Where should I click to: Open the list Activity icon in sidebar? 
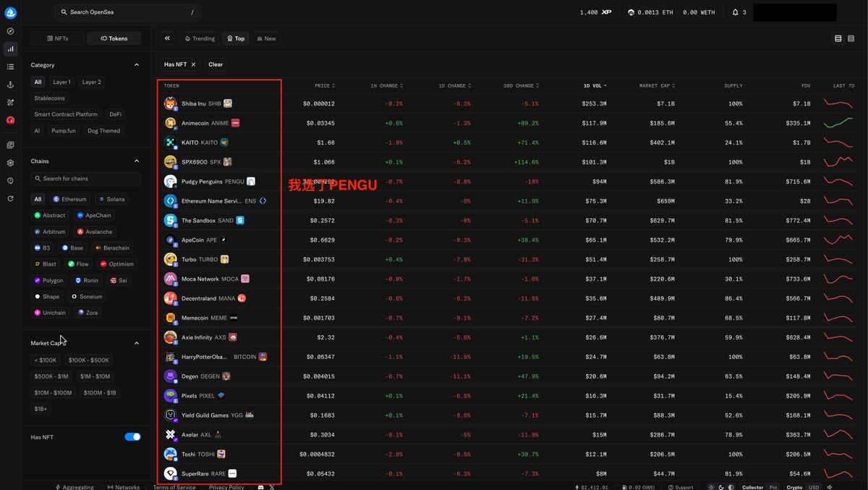click(10, 67)
